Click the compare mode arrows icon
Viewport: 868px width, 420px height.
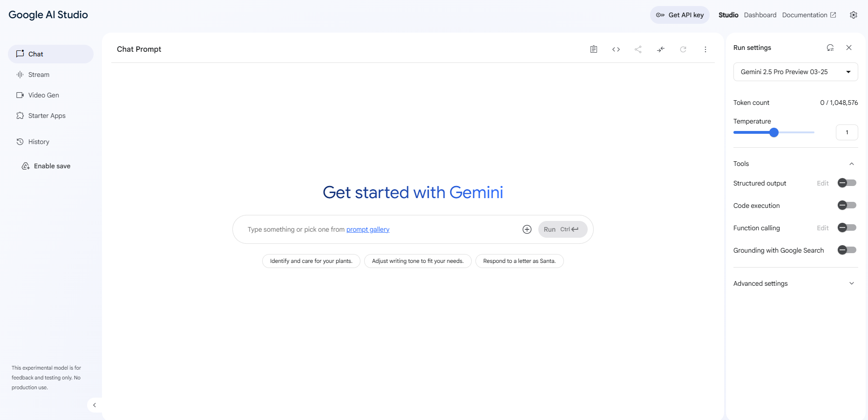click(x=661, y=49)
